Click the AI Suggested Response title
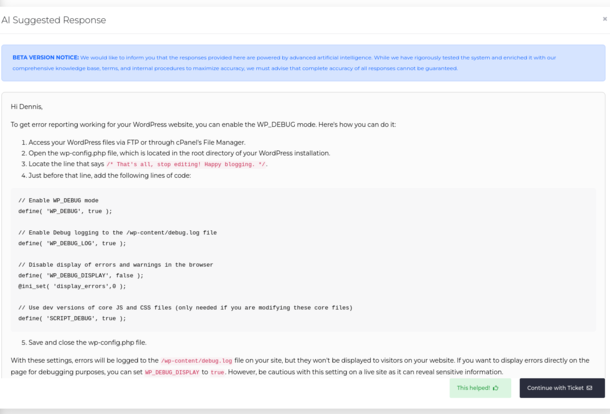610x414 pixels. coord(53,20)
